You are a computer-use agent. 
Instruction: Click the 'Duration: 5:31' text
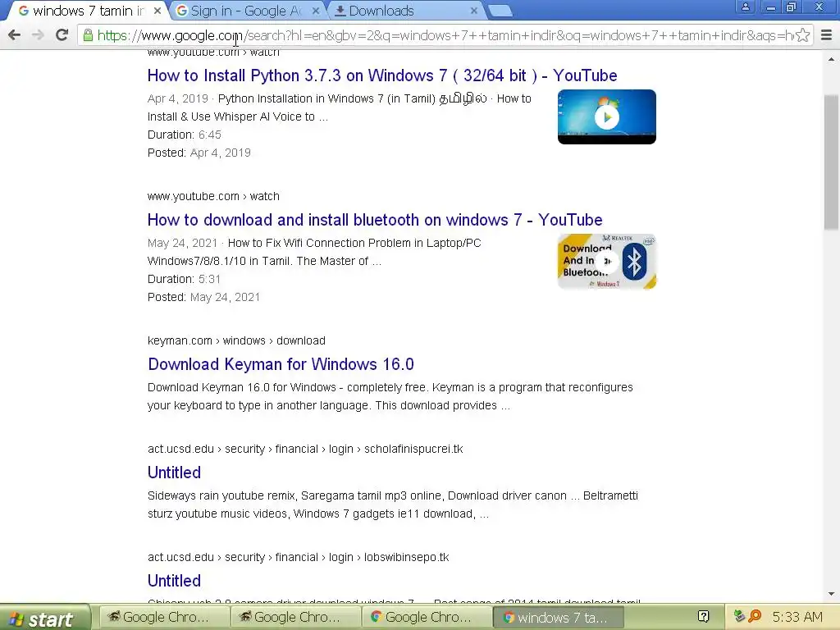click(184, 279)
